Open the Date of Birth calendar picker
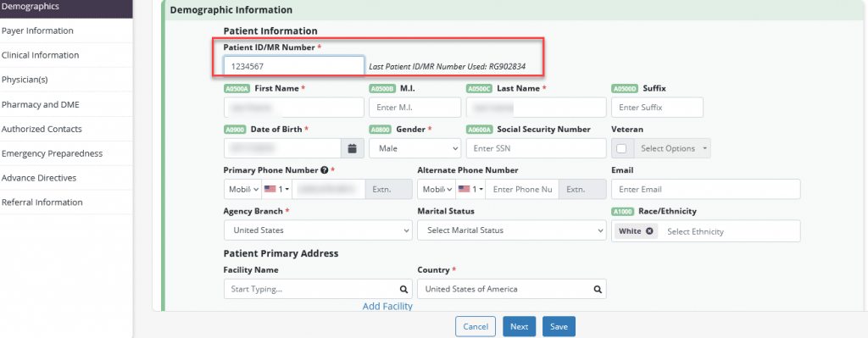The width and height of the screenshot is (868, 338). tap(352, 148)
